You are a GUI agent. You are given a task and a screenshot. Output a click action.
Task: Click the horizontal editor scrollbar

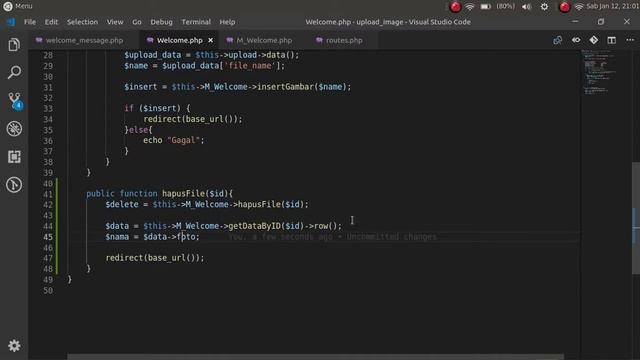316,357
